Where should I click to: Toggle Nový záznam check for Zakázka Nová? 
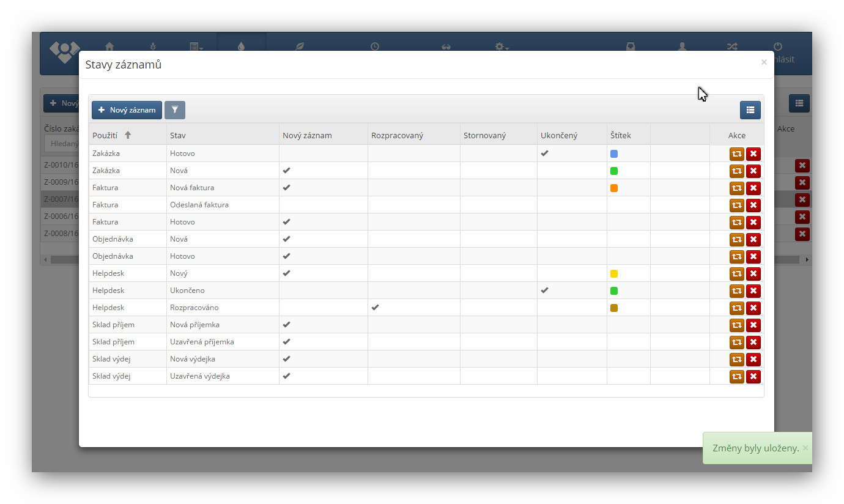pyautogui.click(x=286, y=171)
